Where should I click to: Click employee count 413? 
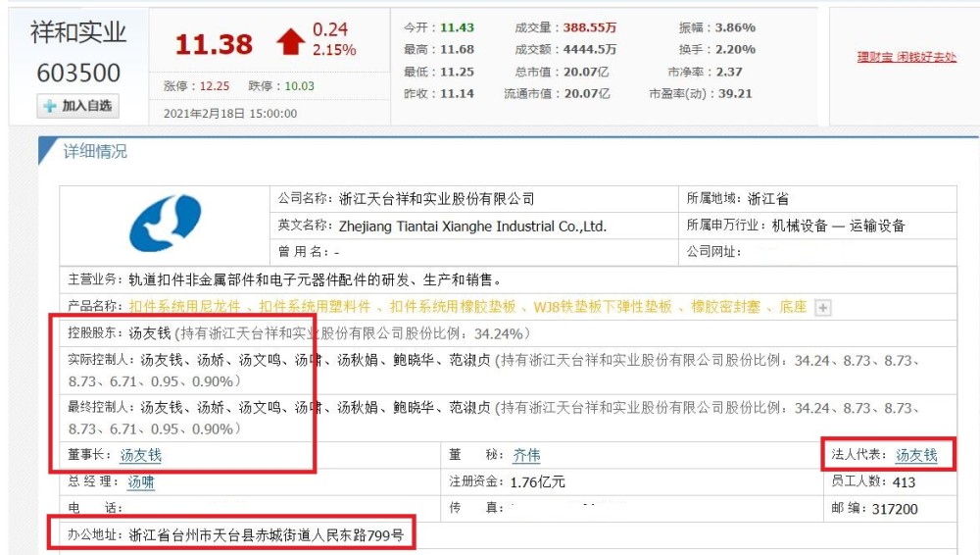point(904,481)
